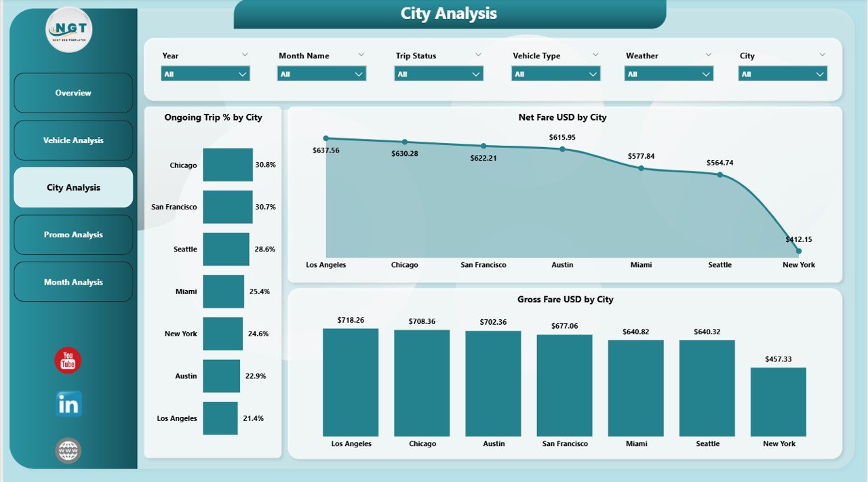Click the YouTube icon in the sidebar
This screenshot has width=868, height=482.
(x=67, y=361)
